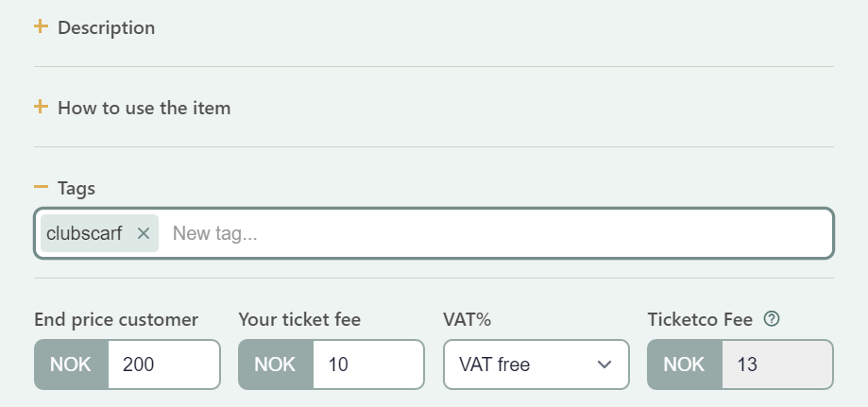Click NOK prefix of Ticketco Fee
This screenshot has width=868, height=407.
tap(684, 365)
